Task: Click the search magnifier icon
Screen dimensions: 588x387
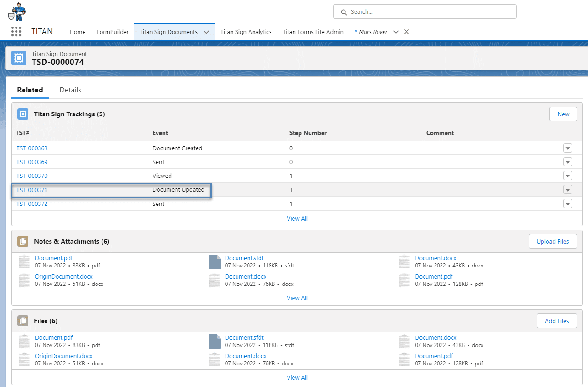Action: point(343,12)
